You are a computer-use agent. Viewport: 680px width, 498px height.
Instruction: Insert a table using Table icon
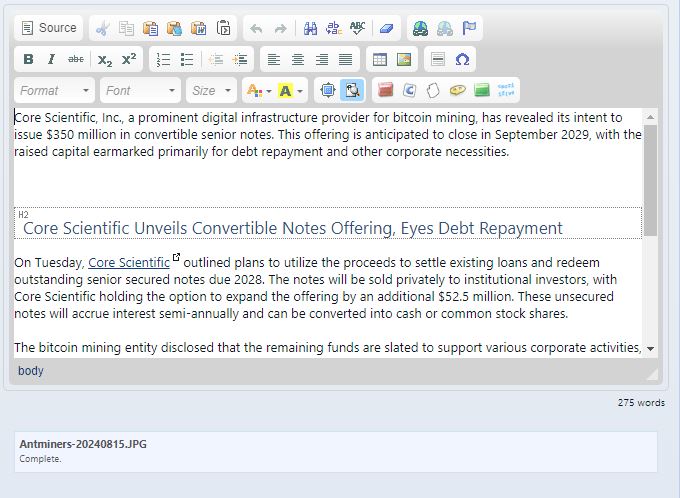(x=380, y=59)
